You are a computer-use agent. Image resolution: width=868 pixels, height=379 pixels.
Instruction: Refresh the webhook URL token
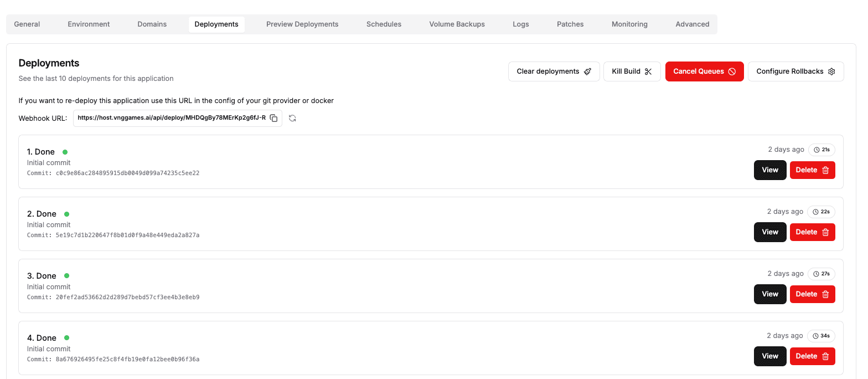(292, 118)
